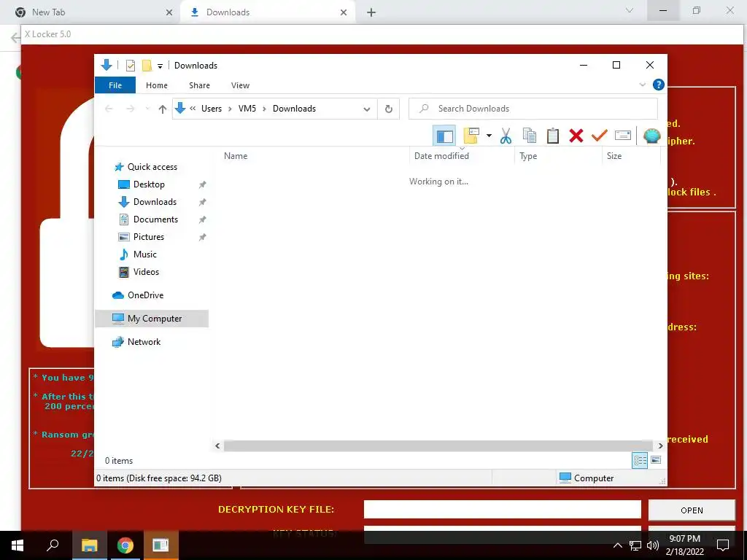This screenshot has height=560, width=747.
Task: Go up one folder level arrow
Action: click(163, 109)
